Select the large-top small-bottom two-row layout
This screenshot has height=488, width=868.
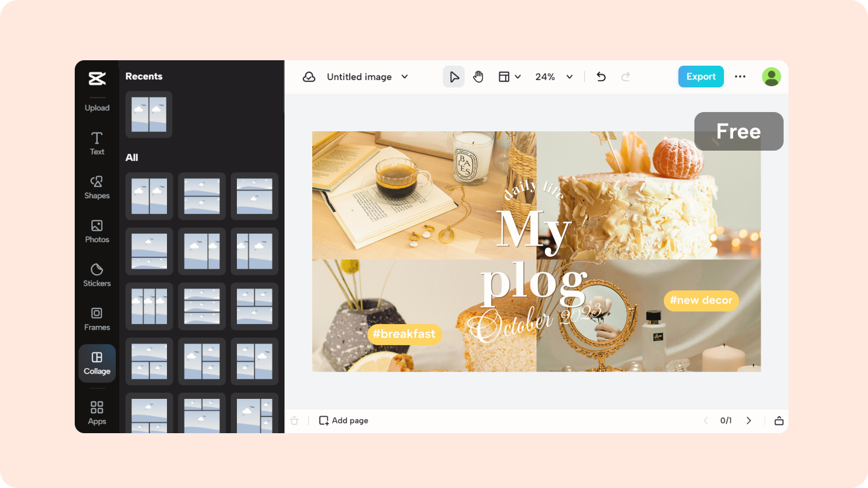coord(149,251)
